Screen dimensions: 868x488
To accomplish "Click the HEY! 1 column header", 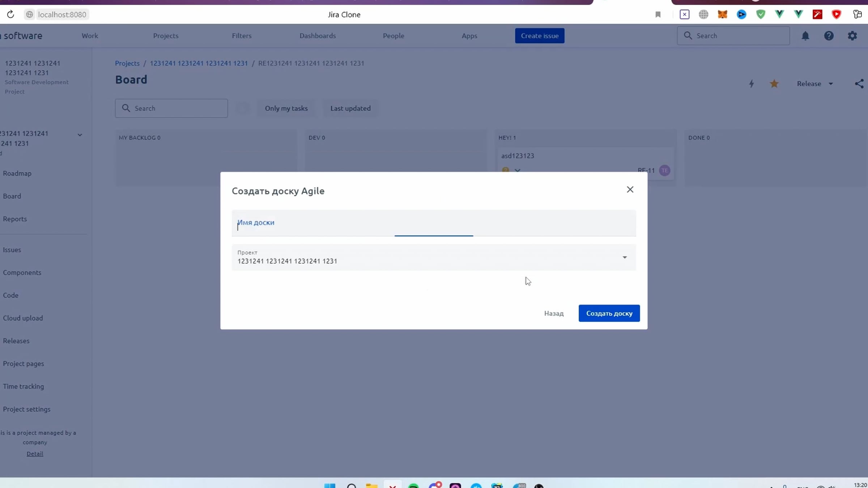I will 507,138.
